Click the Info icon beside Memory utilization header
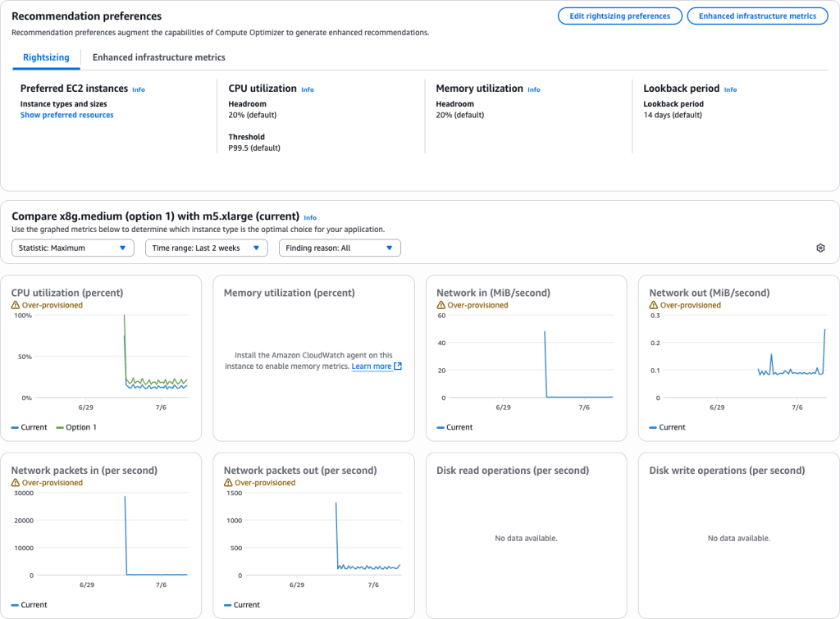Image resolution: width=840 pixels, height=619 pixels. (532, 89)
